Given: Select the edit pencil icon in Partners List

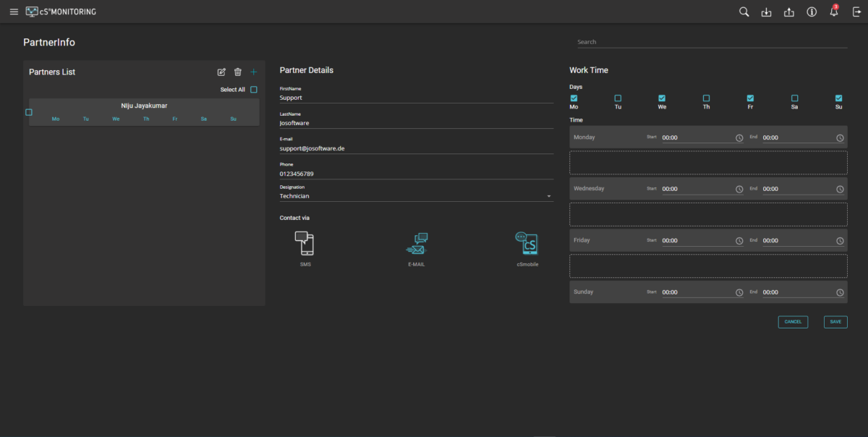Looking at the screenshot, I should tap(221, 72).
